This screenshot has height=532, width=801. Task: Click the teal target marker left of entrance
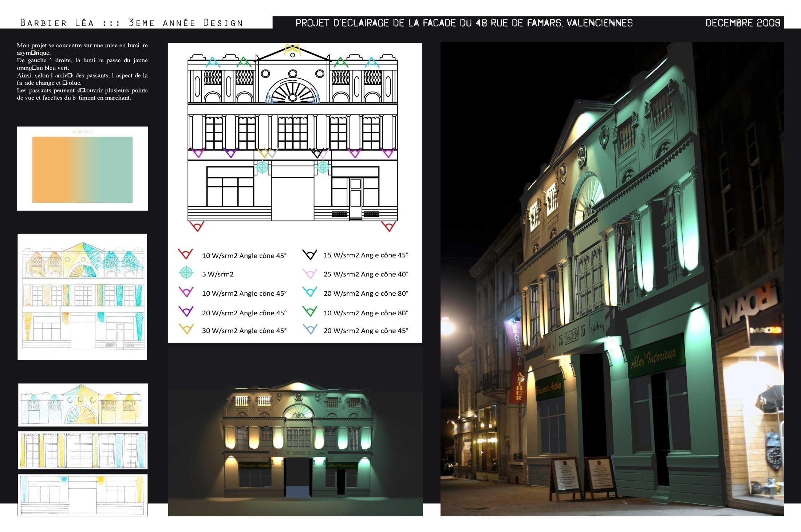[263, 167]
